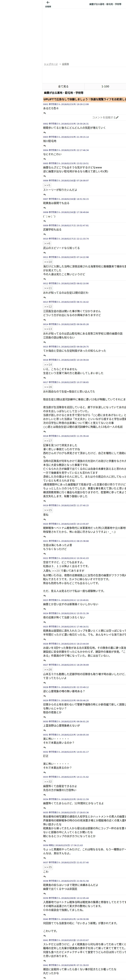Screen dimensions: 126x980
Task: Click the reply arrow under post 0002
Action: (45, 133)
